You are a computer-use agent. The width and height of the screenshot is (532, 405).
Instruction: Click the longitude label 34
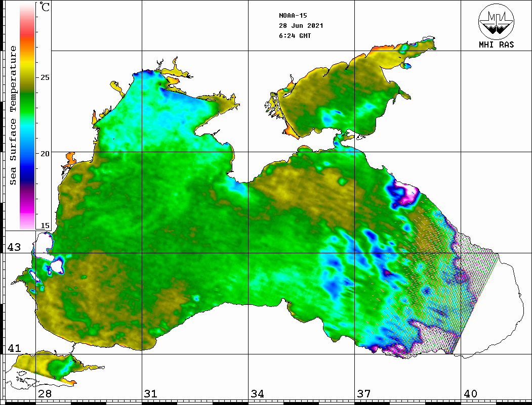pyautogui.click(x=257, y=394)
